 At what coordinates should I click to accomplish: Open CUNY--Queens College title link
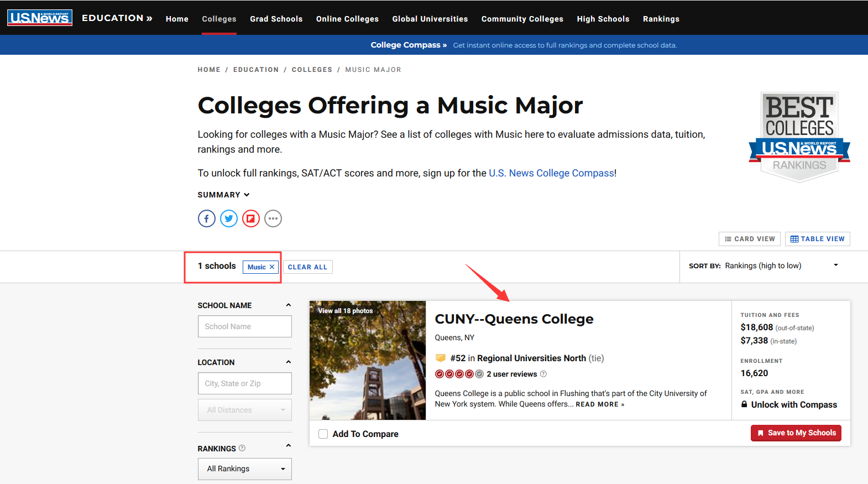coord(514,319)
